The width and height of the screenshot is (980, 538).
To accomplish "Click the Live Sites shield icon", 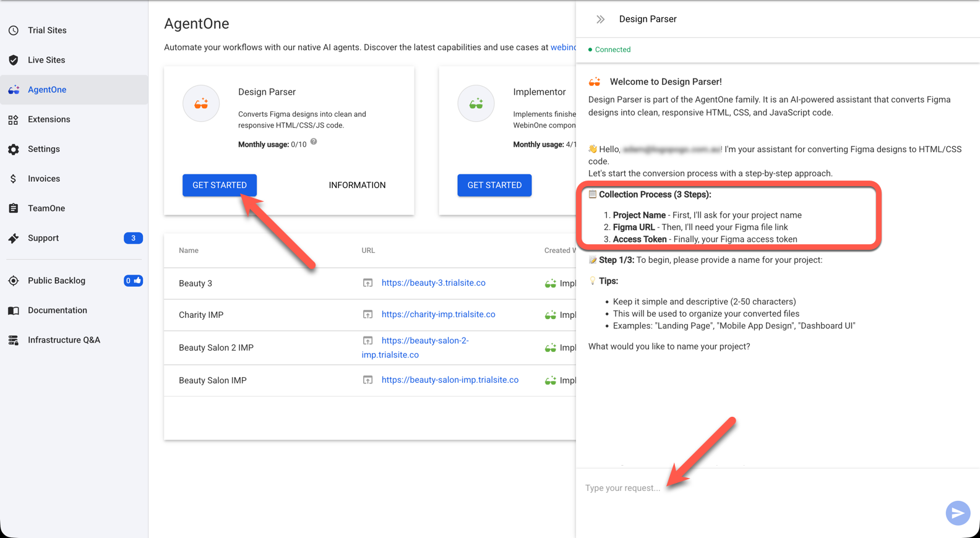I will point(14,60).
